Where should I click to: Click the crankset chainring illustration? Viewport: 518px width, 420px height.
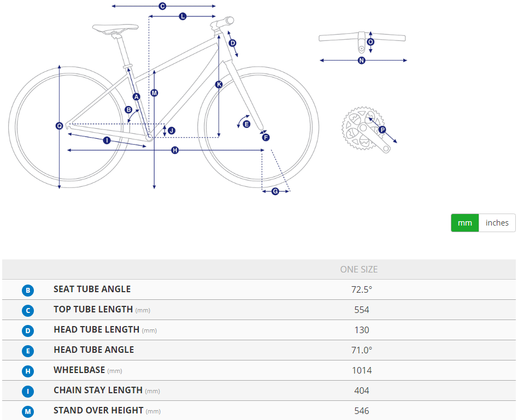pyautogui.click(x=356, y=129)
